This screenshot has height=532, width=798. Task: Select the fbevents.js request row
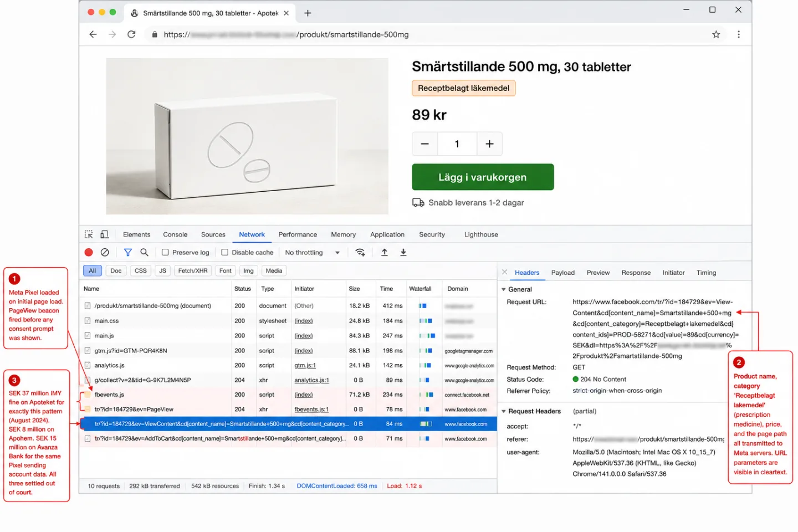288,395
